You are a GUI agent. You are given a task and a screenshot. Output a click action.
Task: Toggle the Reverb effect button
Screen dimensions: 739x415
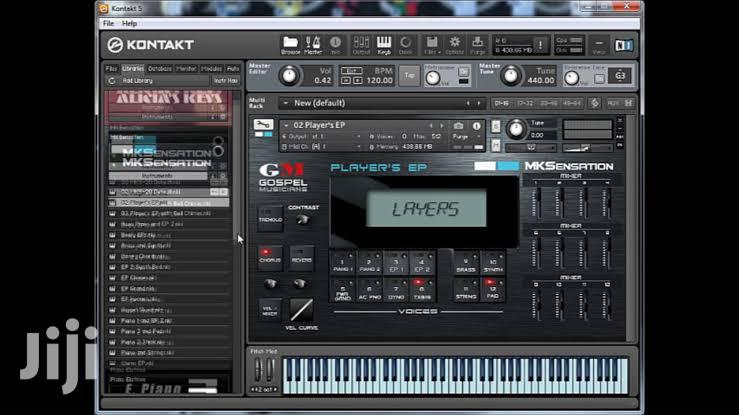click(x=302, y=258)
